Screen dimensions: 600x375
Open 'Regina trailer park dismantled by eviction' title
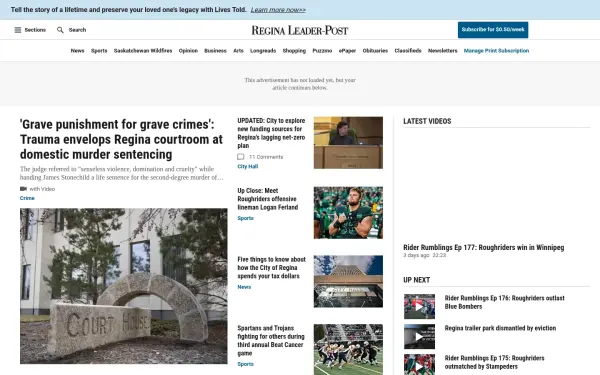[500, 328]
